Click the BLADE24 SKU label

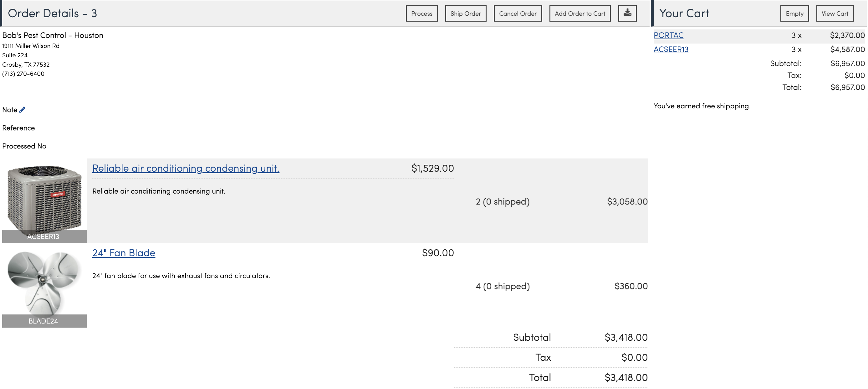(43, 321)
